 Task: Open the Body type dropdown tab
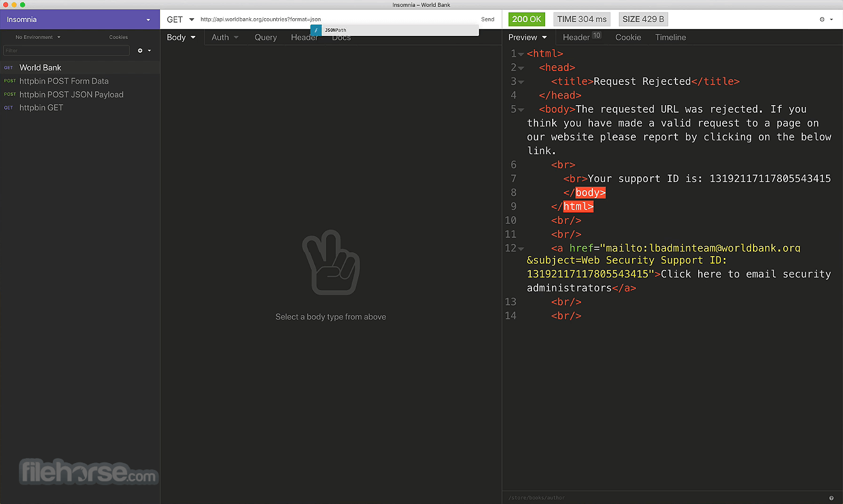coord(181,37)
